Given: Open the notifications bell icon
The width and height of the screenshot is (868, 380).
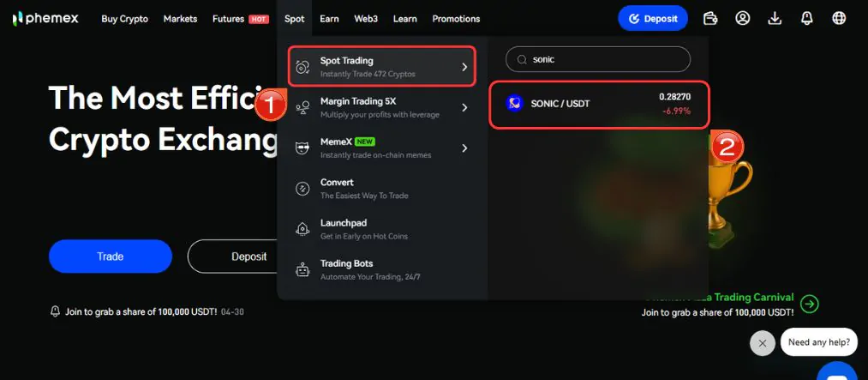Looking at the screenshot, I should (x=807, y=18).
